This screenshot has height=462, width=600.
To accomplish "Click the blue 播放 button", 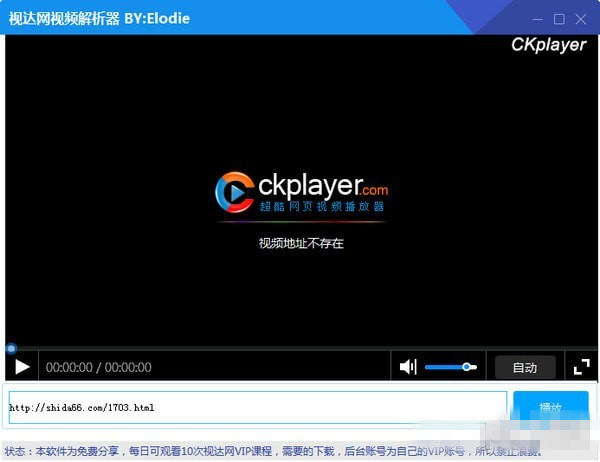I will [551, 407].
